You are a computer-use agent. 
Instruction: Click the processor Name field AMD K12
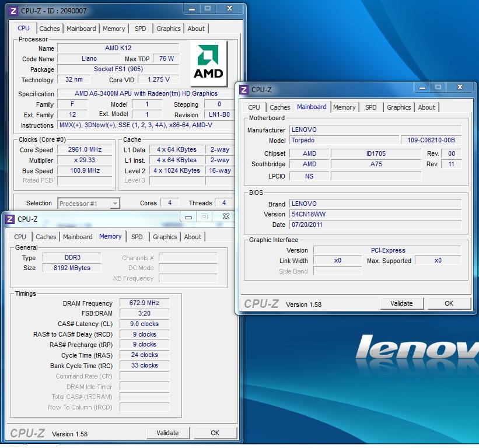pyautogui.click(x=118, y=48)
